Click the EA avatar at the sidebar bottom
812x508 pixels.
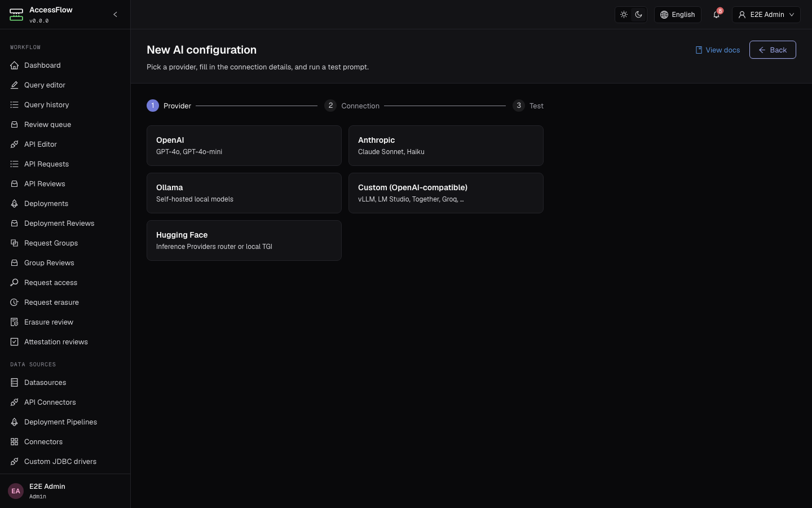tap(16, 491)
